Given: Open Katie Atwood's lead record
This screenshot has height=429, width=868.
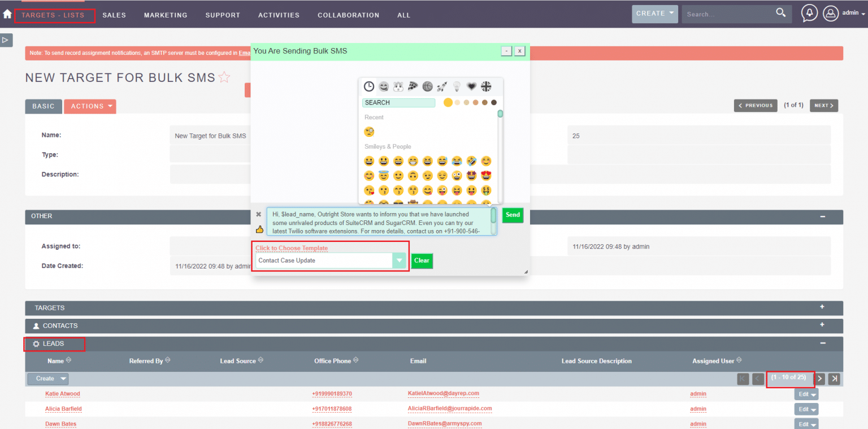Looking at the screenshot, I should point(62,393).
